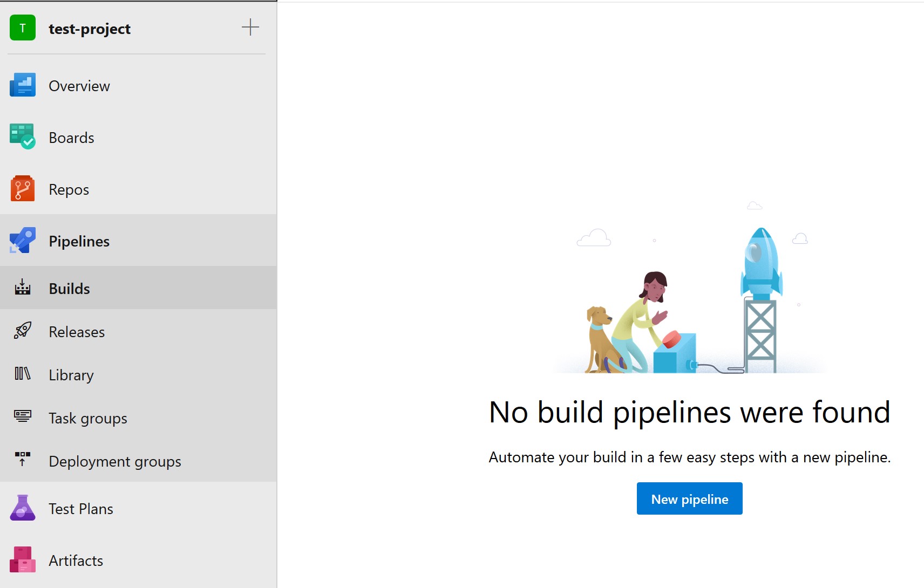The image size is (924, 588).
Task: Navigate to the Boards section
Action: 71,137
